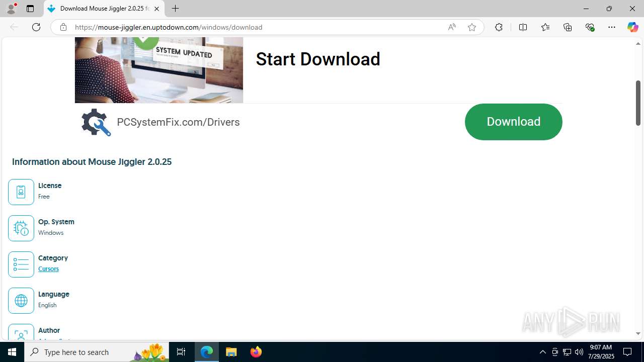644x362 pixels.
Task: Open Task View on taskbar
Action: 181,352
